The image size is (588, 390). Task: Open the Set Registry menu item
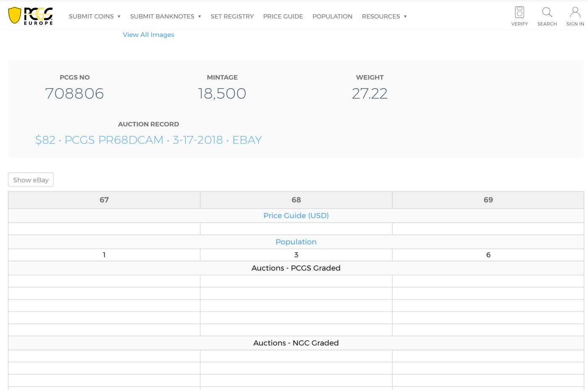[x=232, y=16]
